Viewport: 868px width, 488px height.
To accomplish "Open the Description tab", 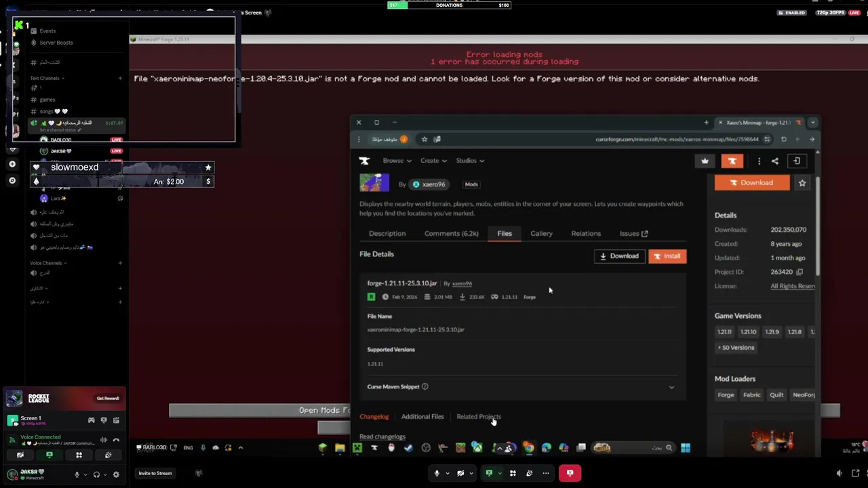I will pyautogui.click(x=387, y=233).
